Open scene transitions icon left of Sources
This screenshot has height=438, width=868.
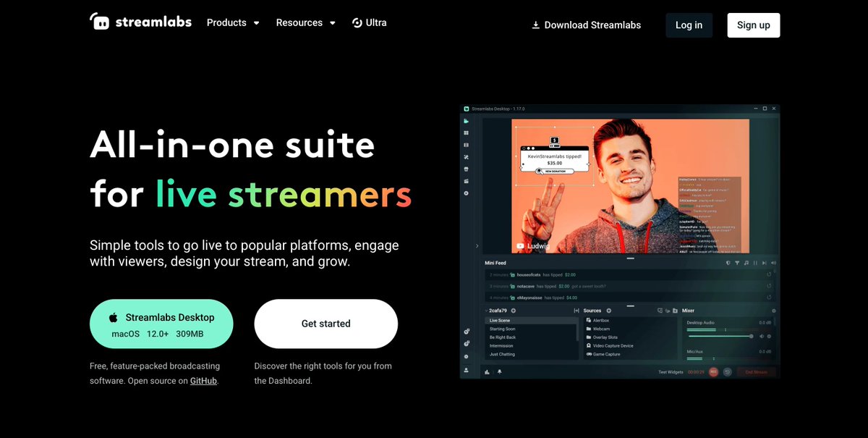(576, 311)
